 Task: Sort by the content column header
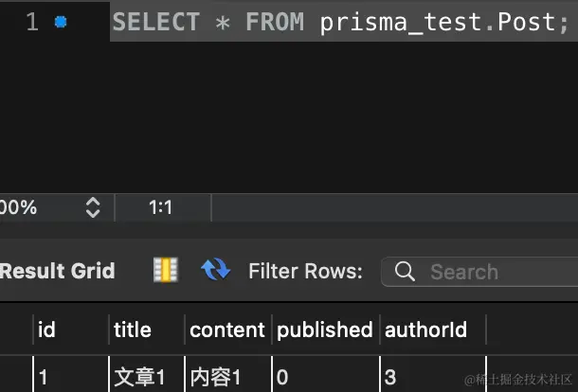tap(227, 330)
